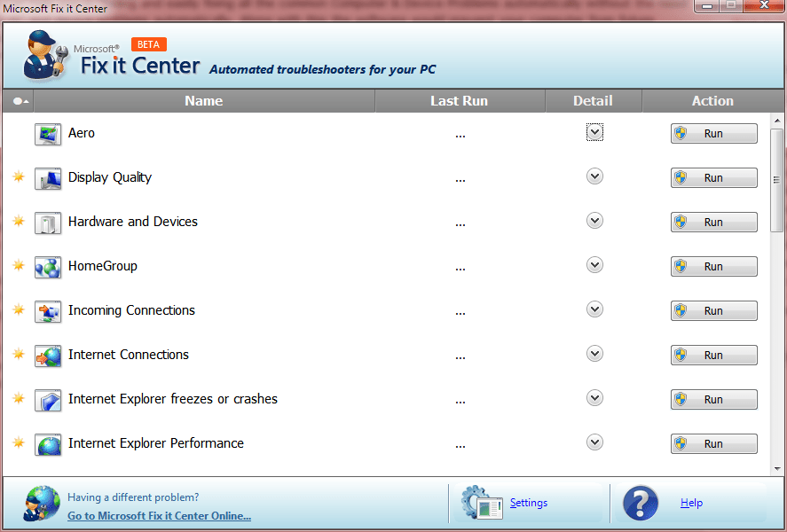The image size is (787, 532).
Task: Expand details for Aero
Action: (594, 132)
